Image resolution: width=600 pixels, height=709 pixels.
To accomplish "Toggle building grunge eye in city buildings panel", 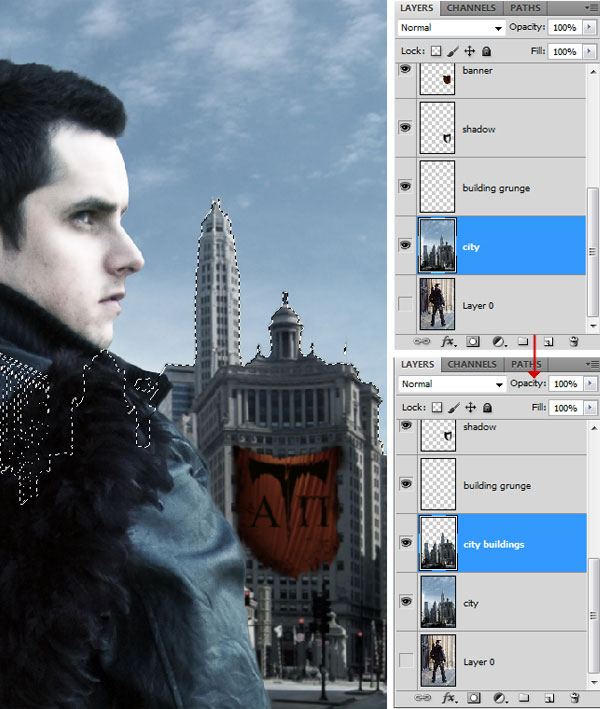I will click(x=406, y=483).
